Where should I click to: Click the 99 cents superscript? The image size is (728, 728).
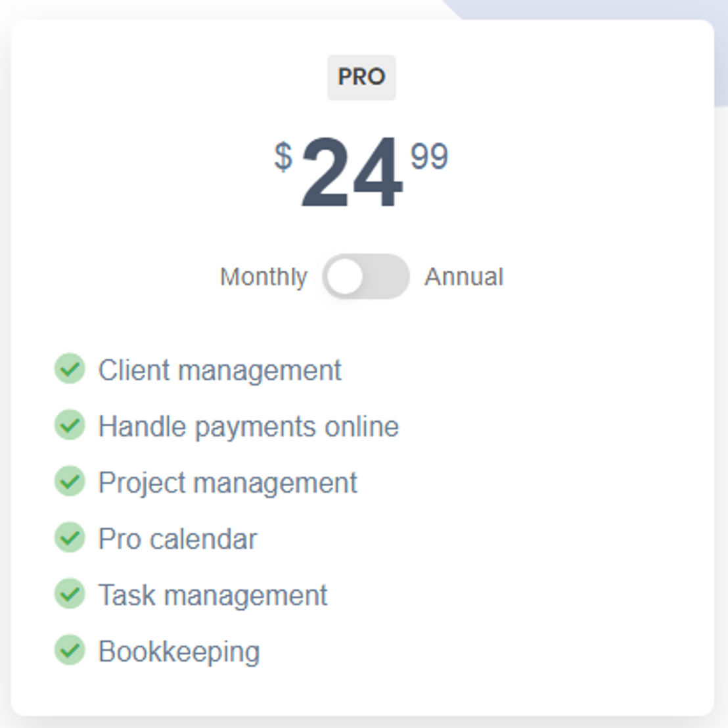click(430, 156)
